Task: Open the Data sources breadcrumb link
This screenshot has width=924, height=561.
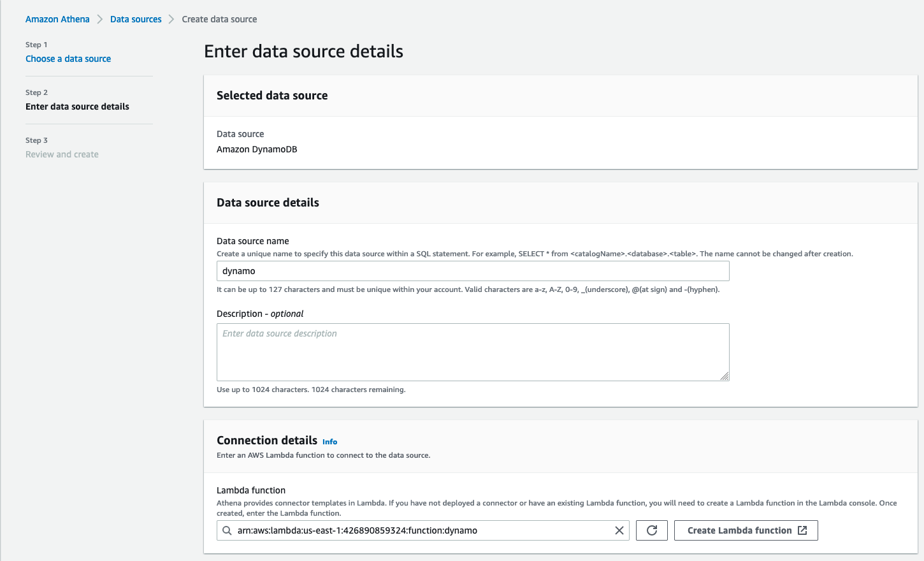Action: 136,19
